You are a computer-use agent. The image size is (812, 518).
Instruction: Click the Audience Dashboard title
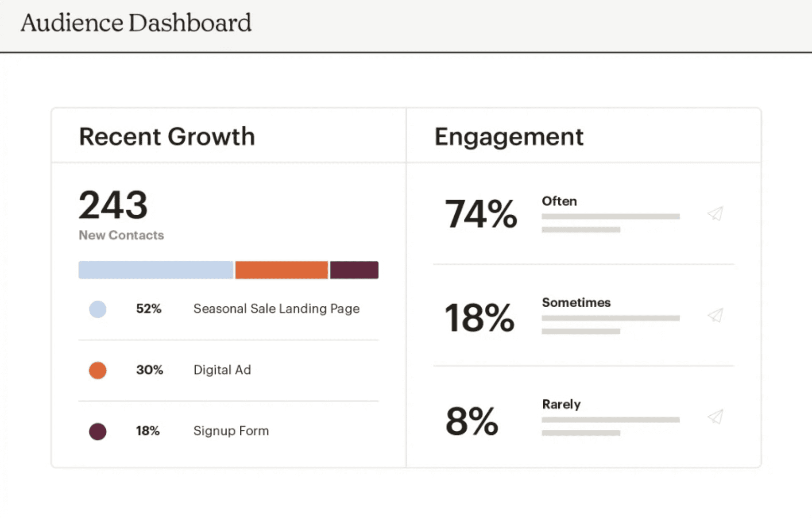click(x=136, y=23)
